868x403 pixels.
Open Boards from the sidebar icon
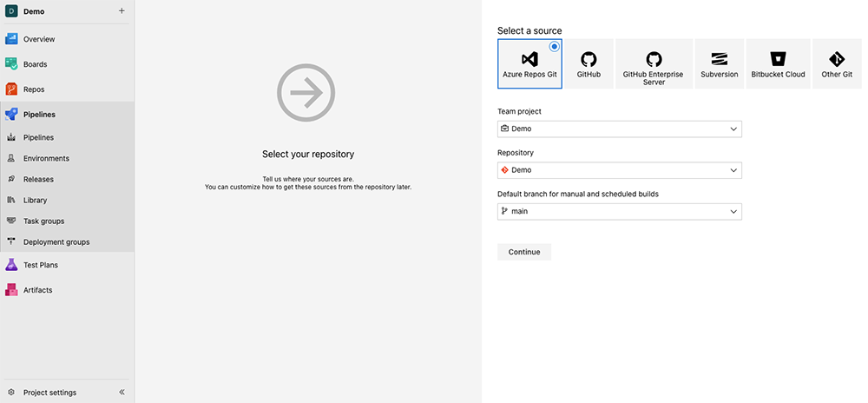[11, 64]
